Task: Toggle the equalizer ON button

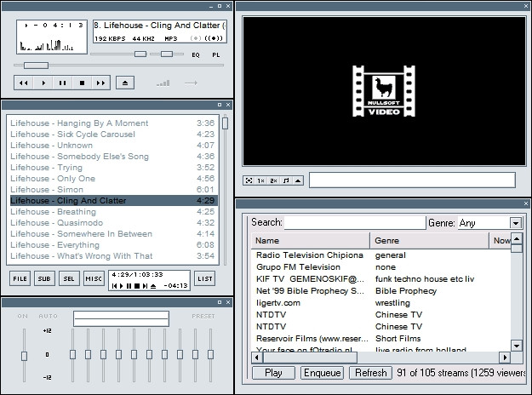Action: (x=23, y=317)
